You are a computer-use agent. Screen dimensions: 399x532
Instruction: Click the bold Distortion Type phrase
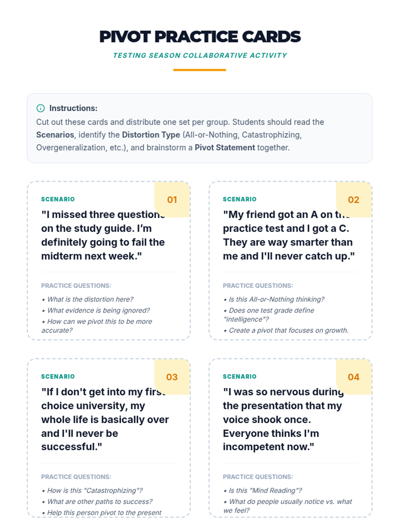click(x=151, y=135)
